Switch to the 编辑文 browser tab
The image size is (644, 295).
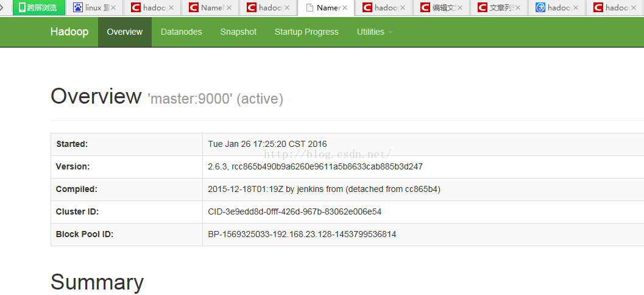tap(441, 7)
